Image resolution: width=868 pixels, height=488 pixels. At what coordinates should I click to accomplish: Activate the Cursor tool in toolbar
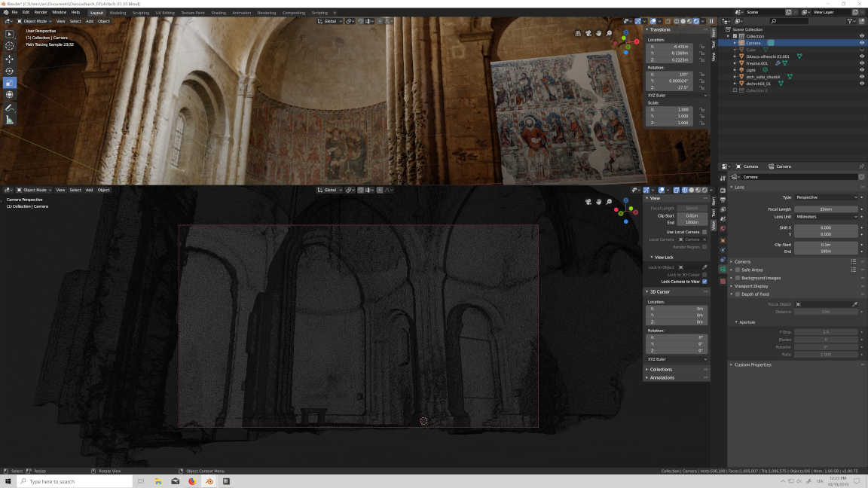(x=10, y=46)
